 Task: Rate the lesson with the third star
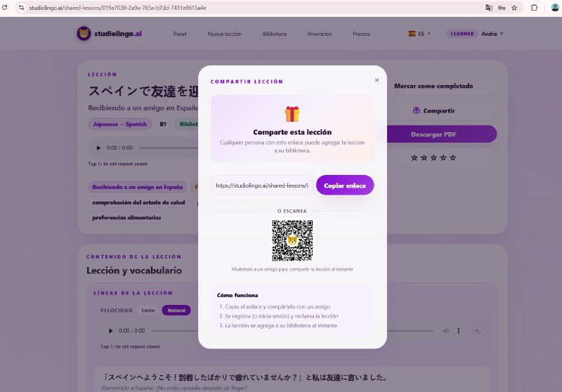[433, 157]
